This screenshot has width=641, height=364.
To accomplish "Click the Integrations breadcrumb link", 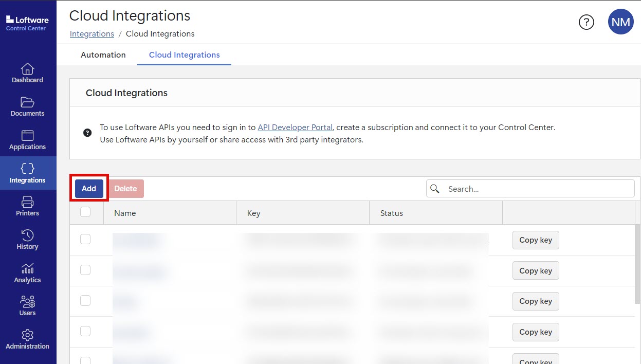I will (x=92, y=34).
